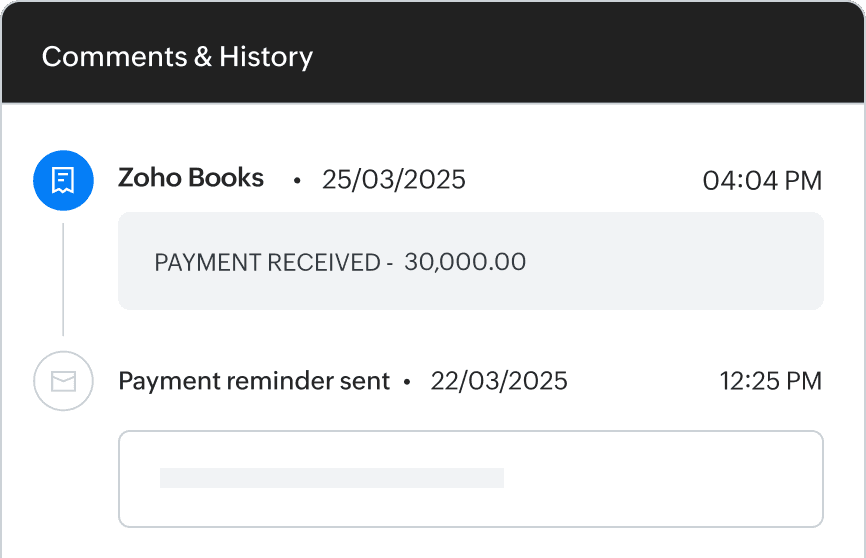
Task: Open the Zoho Books entry name
Action: pyautogui.click(x=191, y=179)
